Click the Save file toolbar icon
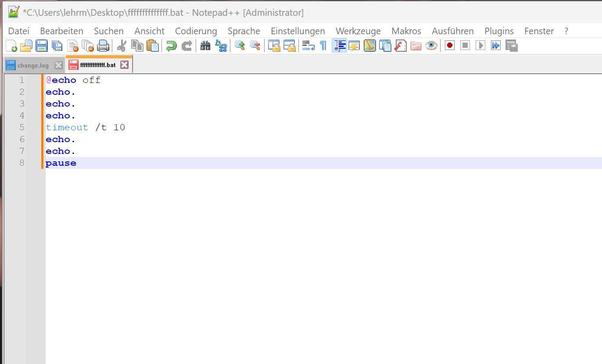This screenshot has height=364, width=602. 42,46
